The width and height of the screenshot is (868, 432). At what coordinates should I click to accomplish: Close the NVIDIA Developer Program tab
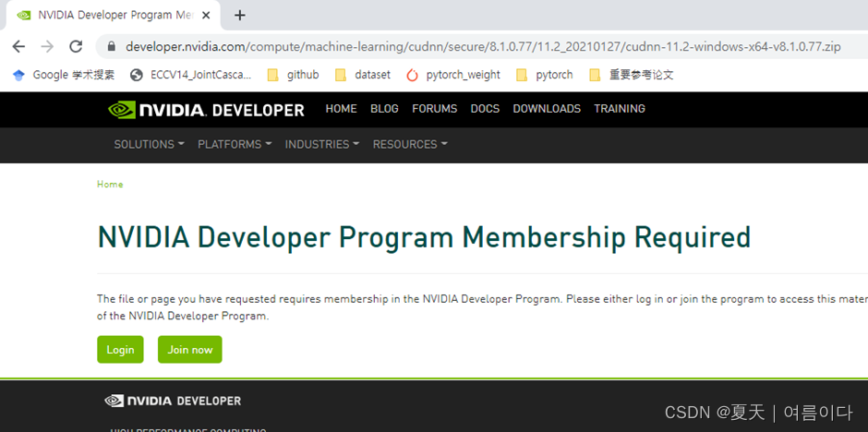click(x=206, y=16)
